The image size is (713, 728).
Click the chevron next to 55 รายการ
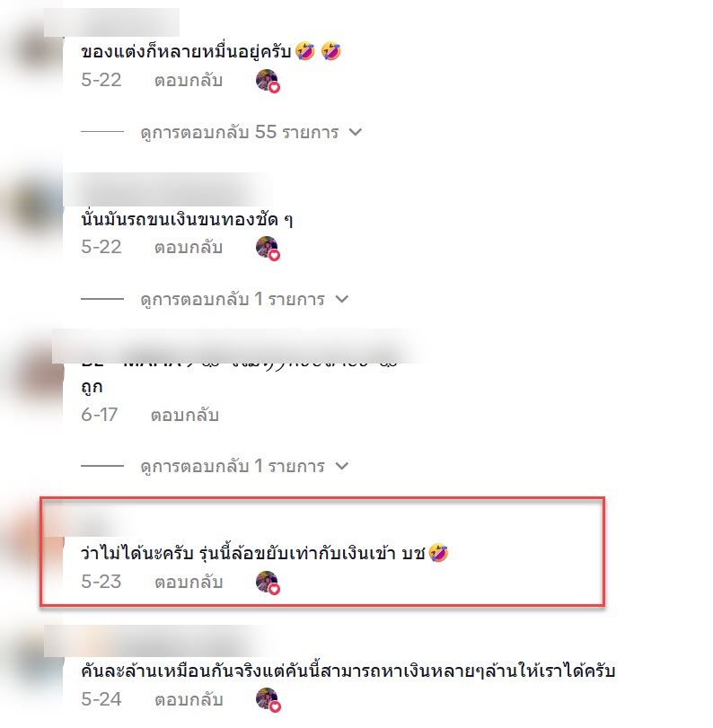pyautogui.click(x=356, y=132)
